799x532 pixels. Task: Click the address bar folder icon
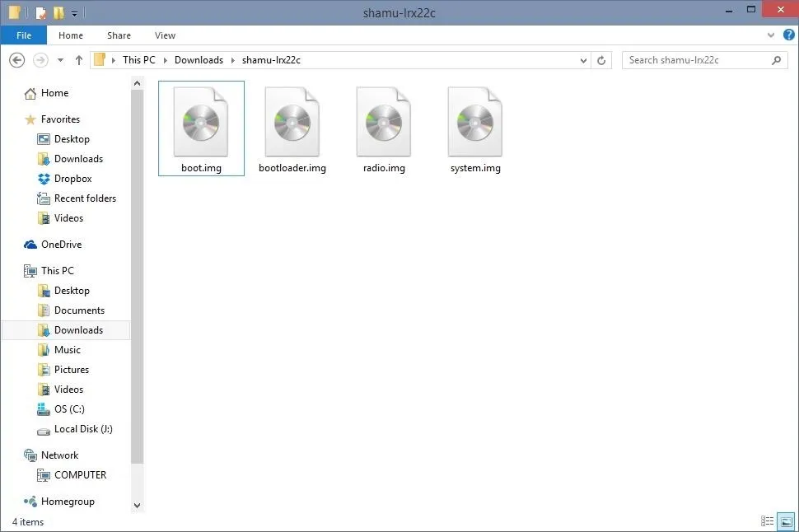point(100,59)
